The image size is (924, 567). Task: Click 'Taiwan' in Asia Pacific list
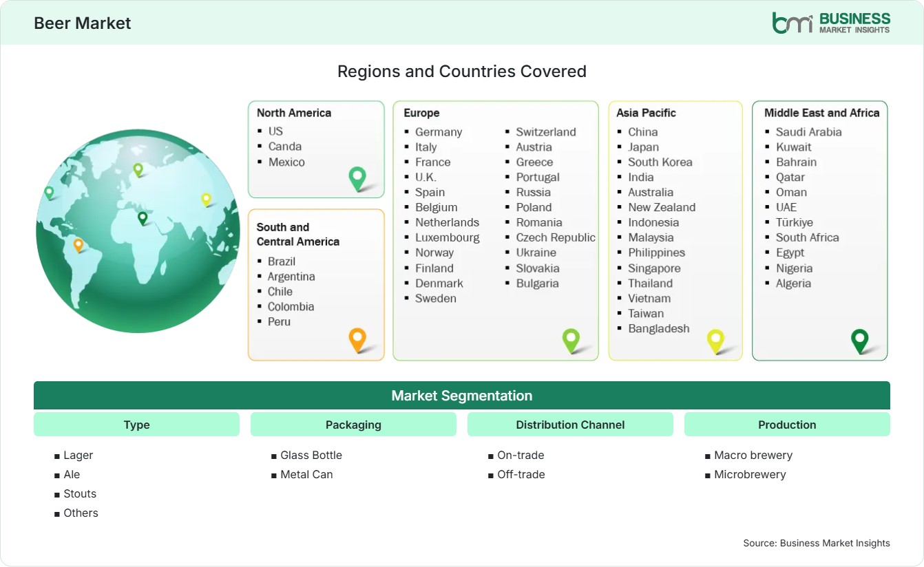click(646, 313)
